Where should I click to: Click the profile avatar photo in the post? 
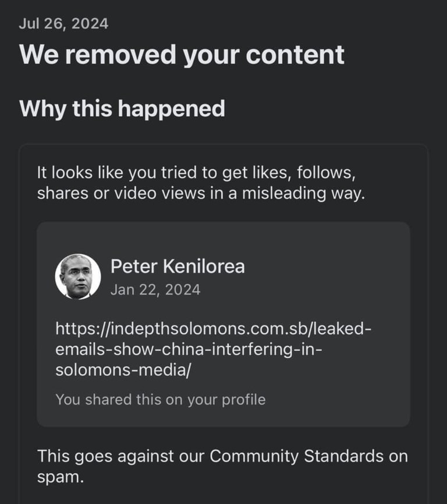(78, 276)
